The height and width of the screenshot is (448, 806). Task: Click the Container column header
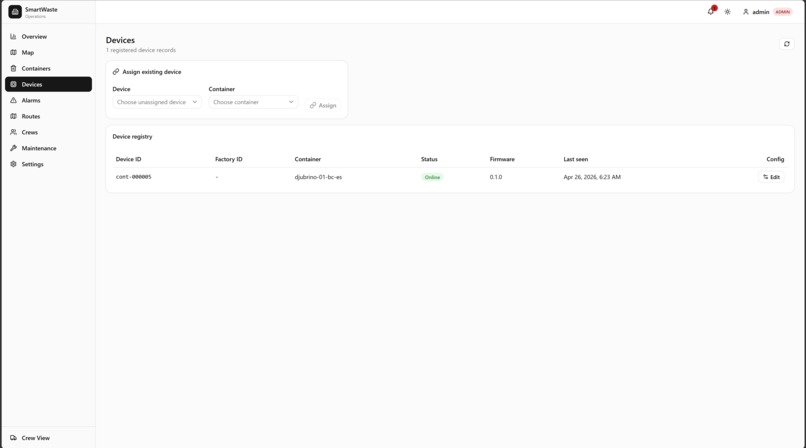307,159
